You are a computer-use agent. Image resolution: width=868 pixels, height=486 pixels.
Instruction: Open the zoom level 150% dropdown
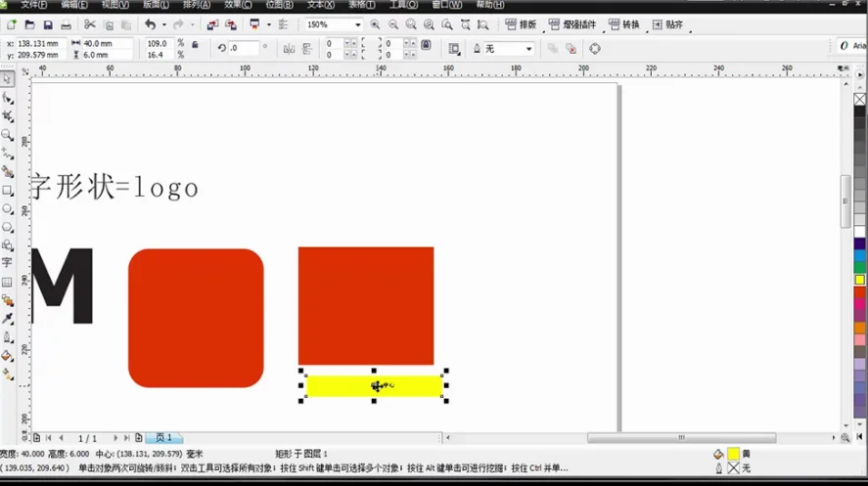tap(357, 24)
